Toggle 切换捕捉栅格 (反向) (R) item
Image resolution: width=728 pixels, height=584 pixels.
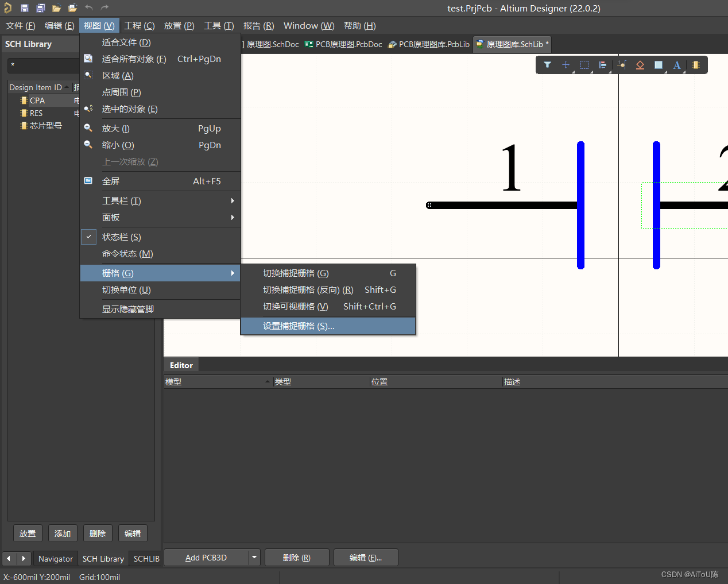[x=328, y=290]
